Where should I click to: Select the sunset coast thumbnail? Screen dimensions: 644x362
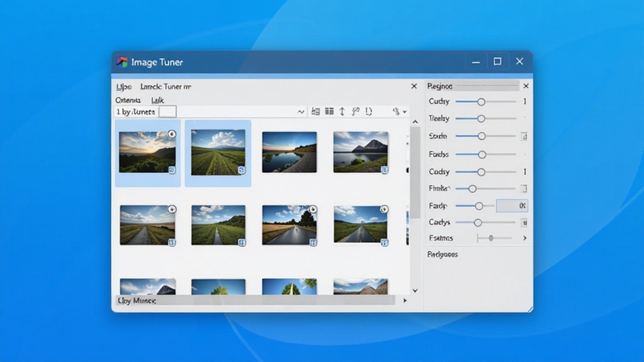click(147, 152)
